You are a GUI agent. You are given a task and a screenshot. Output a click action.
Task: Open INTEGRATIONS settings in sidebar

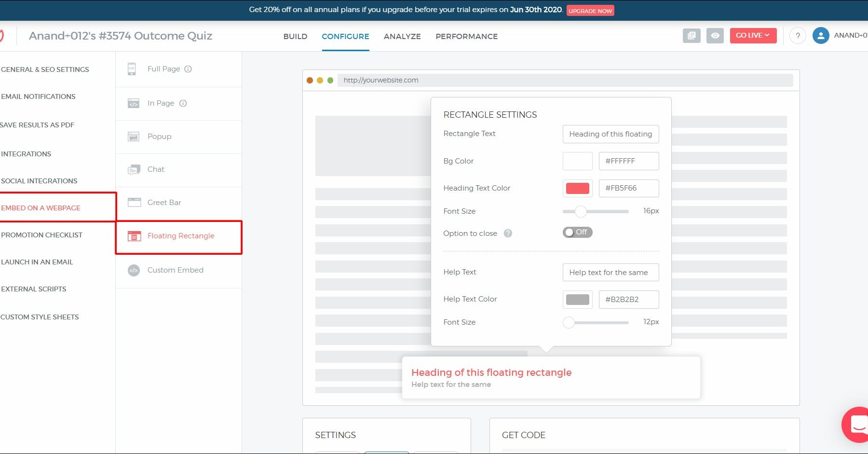coord(26,154)
